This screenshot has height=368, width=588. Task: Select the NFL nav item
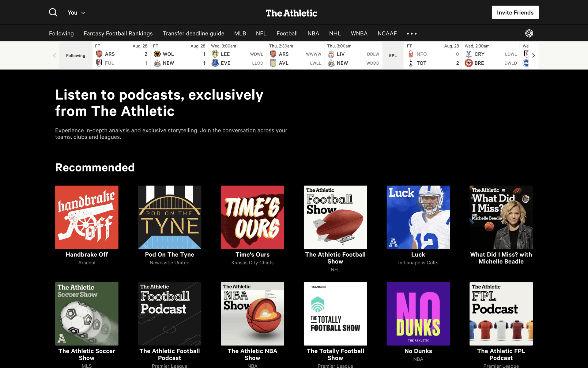(x=261, y=33)
